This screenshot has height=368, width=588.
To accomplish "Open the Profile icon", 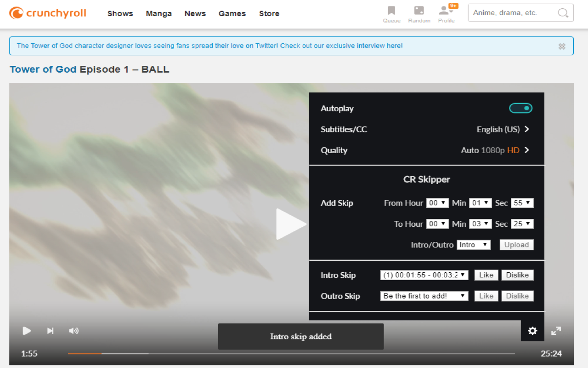I will click(x=446, y=14).
